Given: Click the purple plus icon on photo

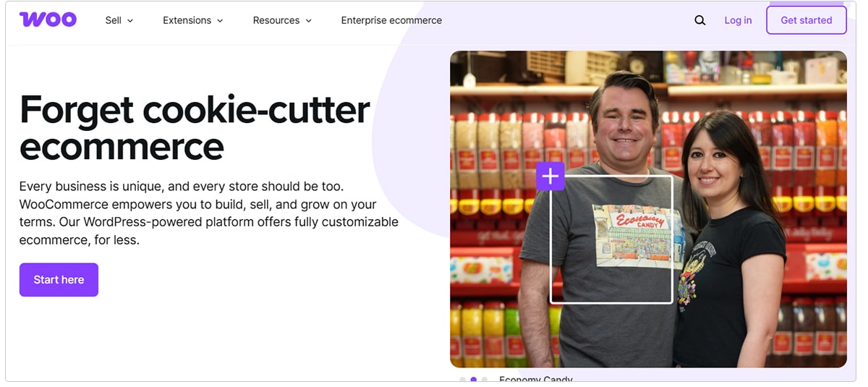Looking at the screenshot, I should (x=550, y=176).
